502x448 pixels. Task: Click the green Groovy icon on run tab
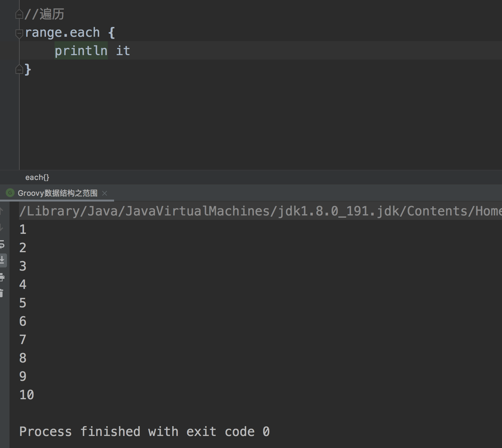point(10,193)
